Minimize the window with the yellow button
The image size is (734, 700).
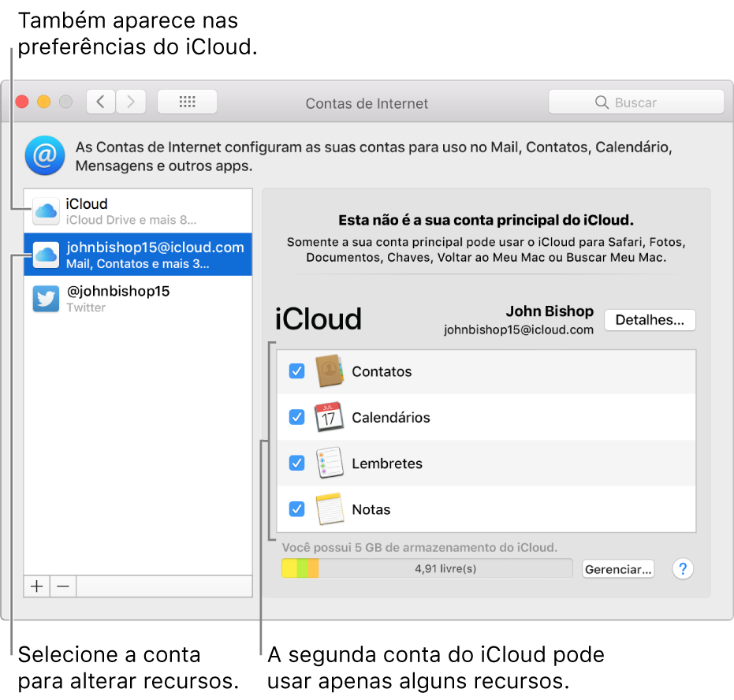coord(44,102)
